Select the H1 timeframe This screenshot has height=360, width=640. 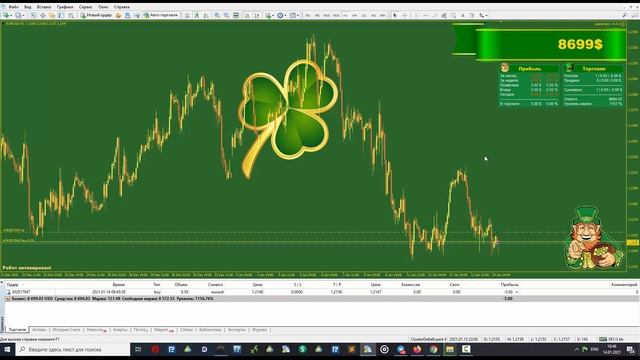coord(345,15)
